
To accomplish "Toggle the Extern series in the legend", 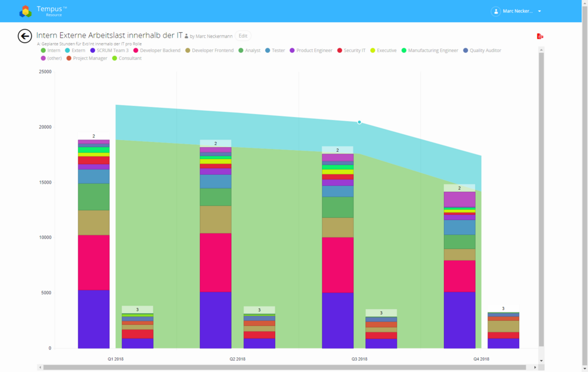I will [75, 51].
